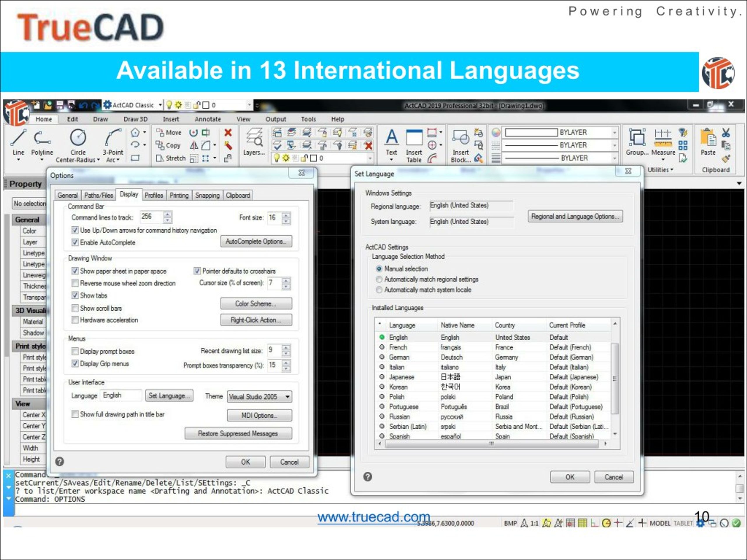Image resolution: width=747 pixels, height=560 pixels.
Task: Toggle Enable AutoComplete checkbox
Action: [x=75, y=242]
